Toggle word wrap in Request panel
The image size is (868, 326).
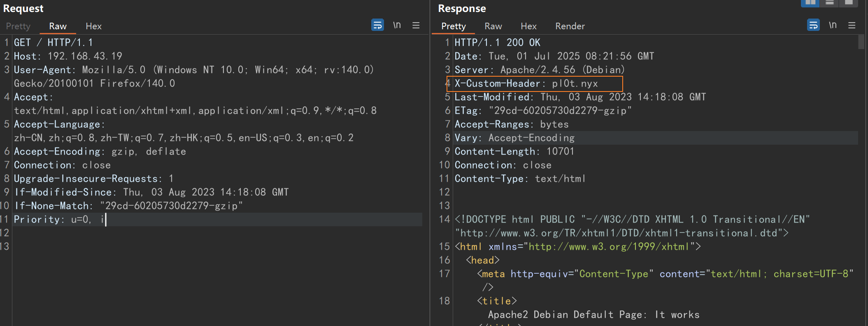coord(377,25)
